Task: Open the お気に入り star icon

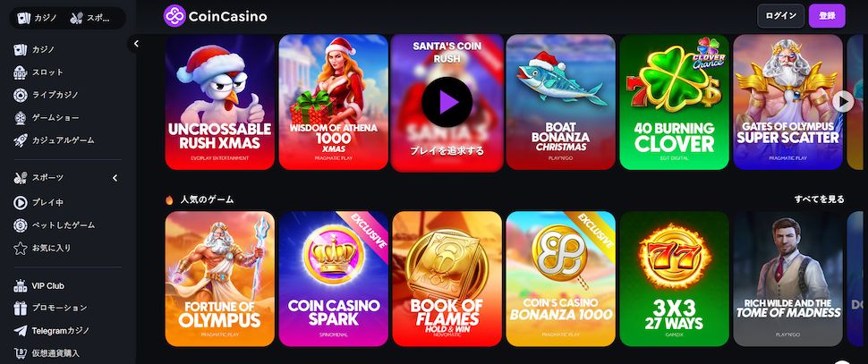Action: (x=21, y=248)
